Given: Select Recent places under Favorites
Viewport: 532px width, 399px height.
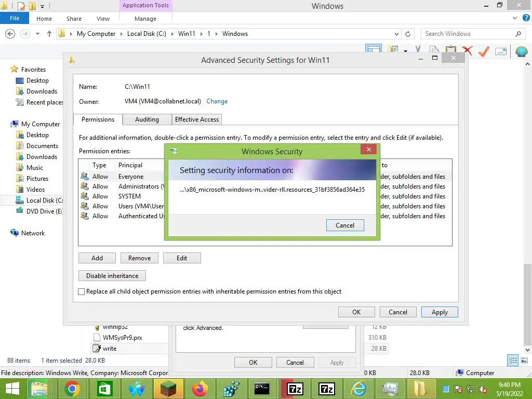Looking at the screenshot, I should click(x=39, y=102).
